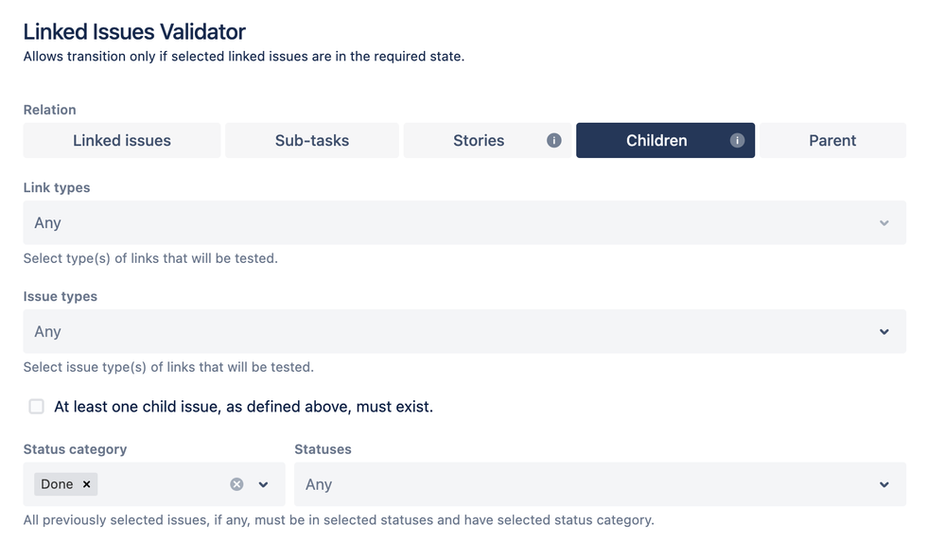Viewport: 945px width, 560px height.
Task: Select the Linked issues relation
Action: (122, 140)
